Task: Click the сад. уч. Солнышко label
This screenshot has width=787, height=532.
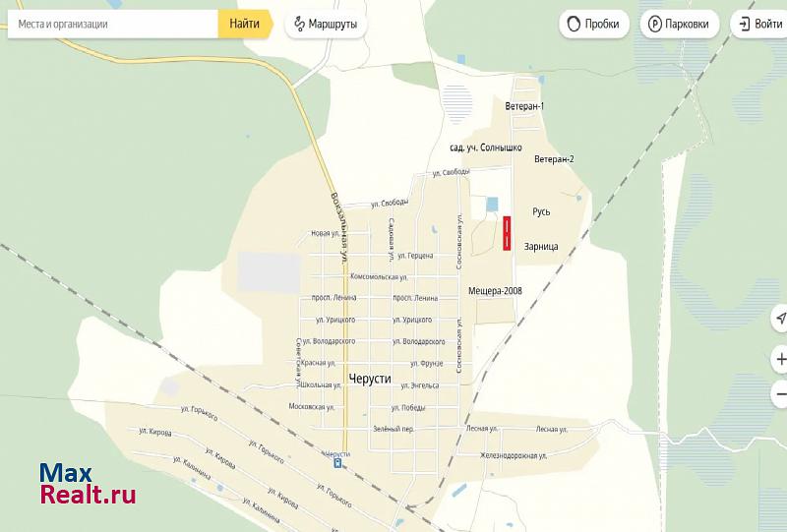Action: [486, 148]
